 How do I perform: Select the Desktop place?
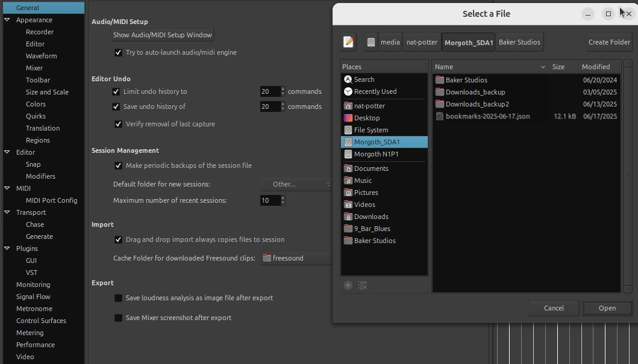(x=366, y=118)
